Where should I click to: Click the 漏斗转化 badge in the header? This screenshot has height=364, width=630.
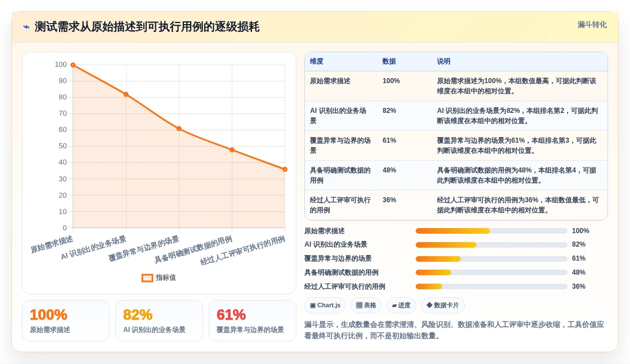click(x=592, y=25)
